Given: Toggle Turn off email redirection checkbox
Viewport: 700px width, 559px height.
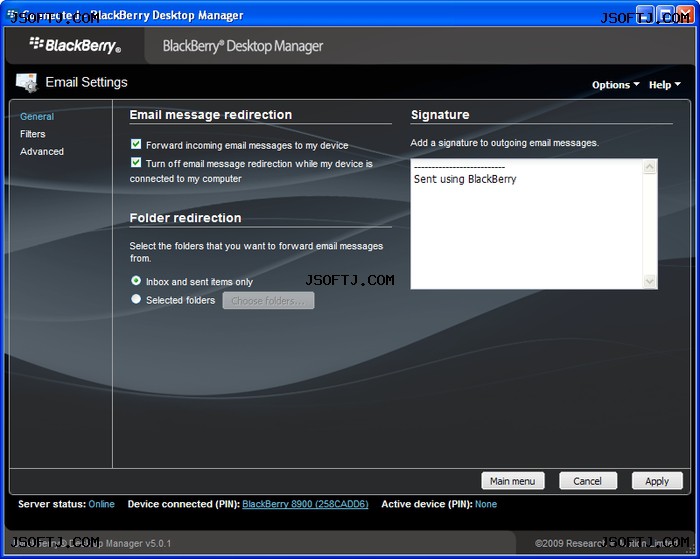Looking at the screenshot, I should pyautogui.click(x=136, y=163).
